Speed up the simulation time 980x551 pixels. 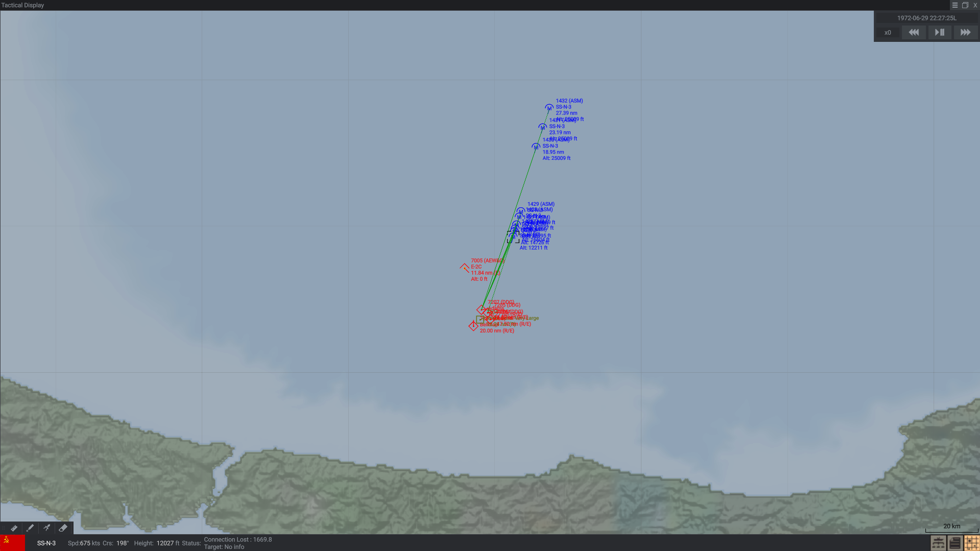point(965,32)
